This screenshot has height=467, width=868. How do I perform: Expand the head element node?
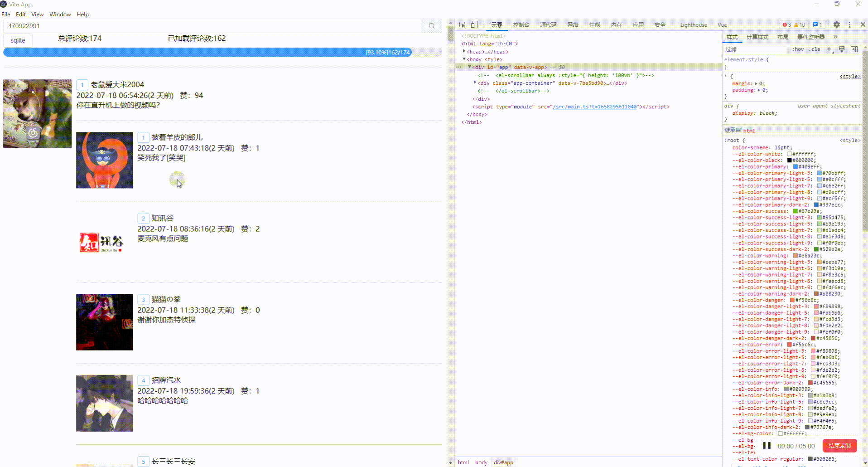coord(464,52)
